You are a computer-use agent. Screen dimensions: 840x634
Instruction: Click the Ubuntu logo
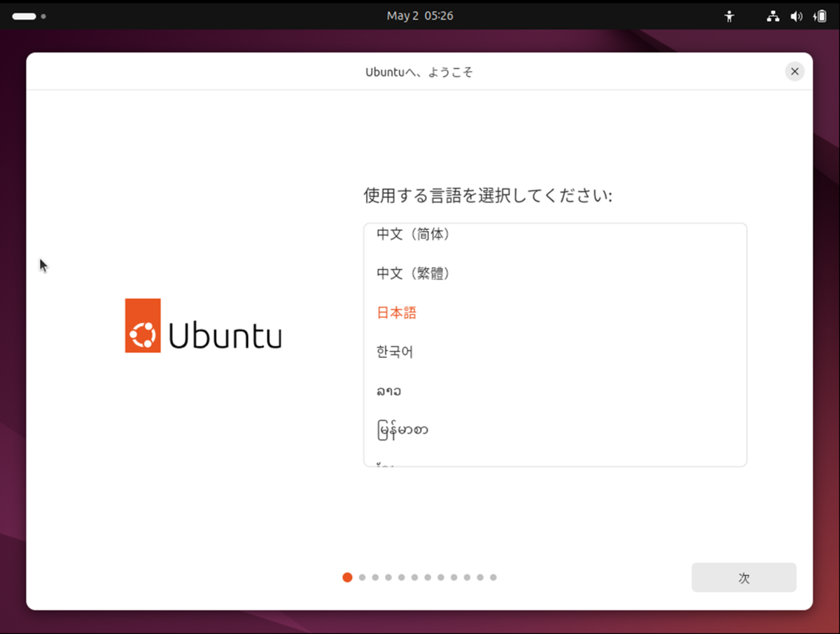point(203,326)
